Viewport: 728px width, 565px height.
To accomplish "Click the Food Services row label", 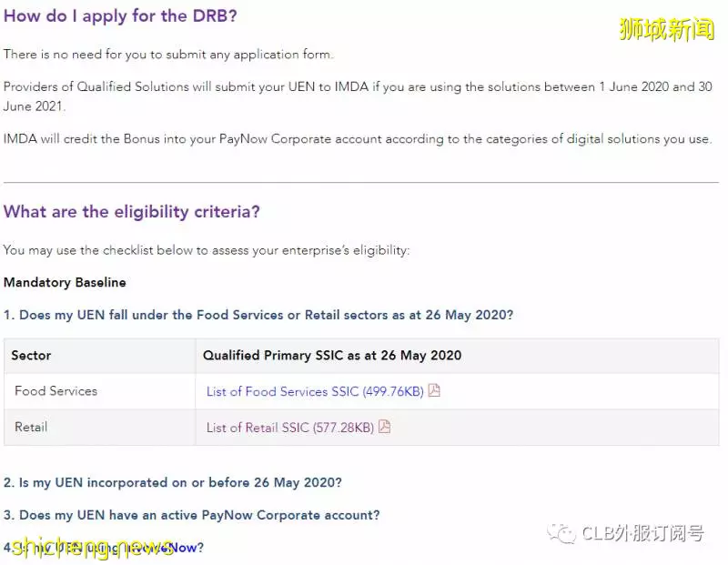I will (x=56, y=391).
